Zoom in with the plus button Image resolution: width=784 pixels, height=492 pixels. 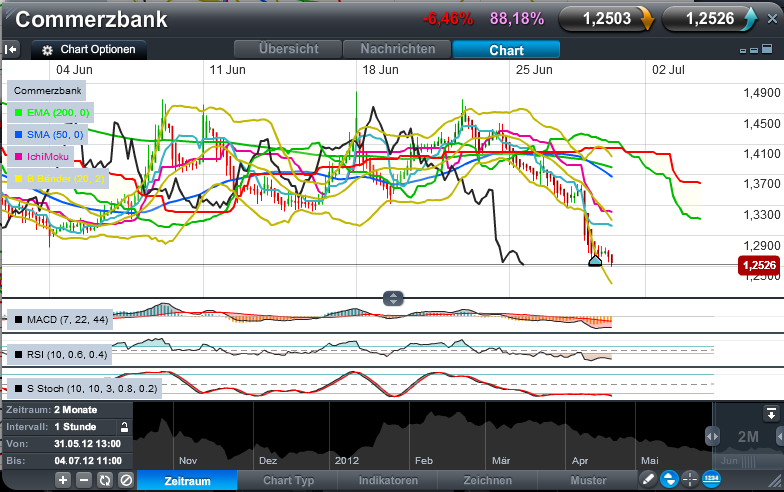click(63, 480)
